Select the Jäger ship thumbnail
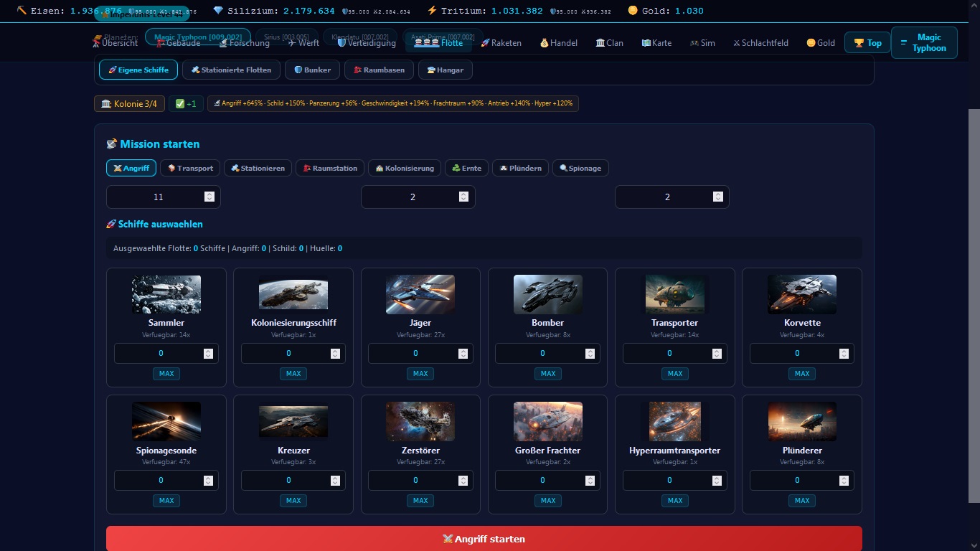The image size is (980, 551). 420,294
